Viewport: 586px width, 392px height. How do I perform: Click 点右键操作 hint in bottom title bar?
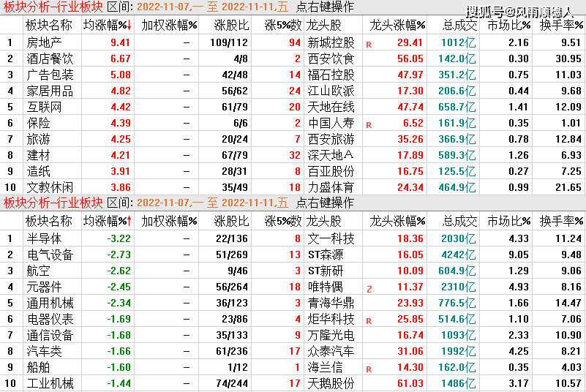tap(325, 203)
